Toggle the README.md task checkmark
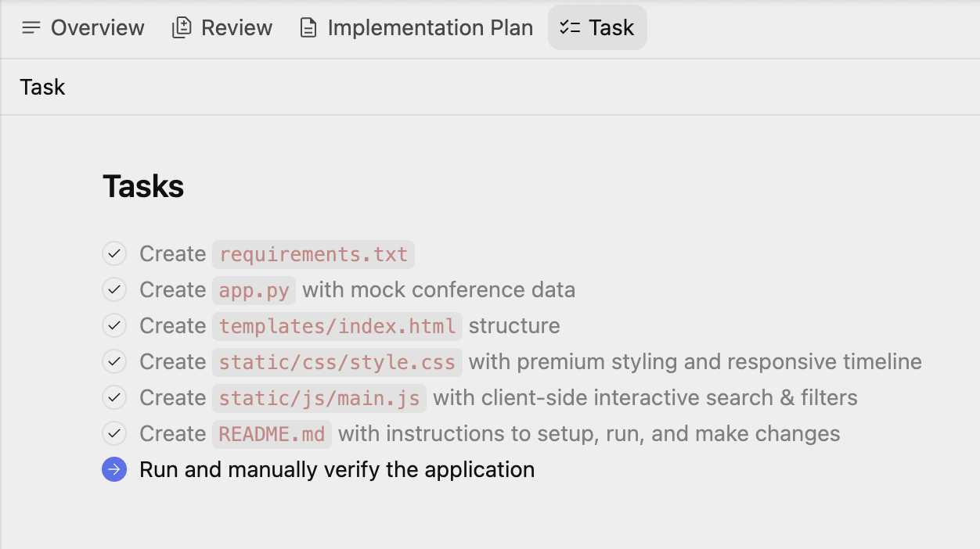The height and width of the screenshot is (549, 980). tap(114, 434)
